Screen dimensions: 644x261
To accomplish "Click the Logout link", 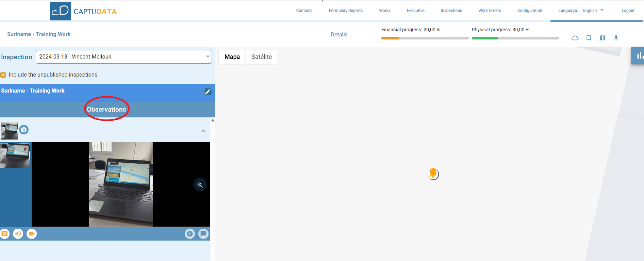I will click(x=628, y=11).
